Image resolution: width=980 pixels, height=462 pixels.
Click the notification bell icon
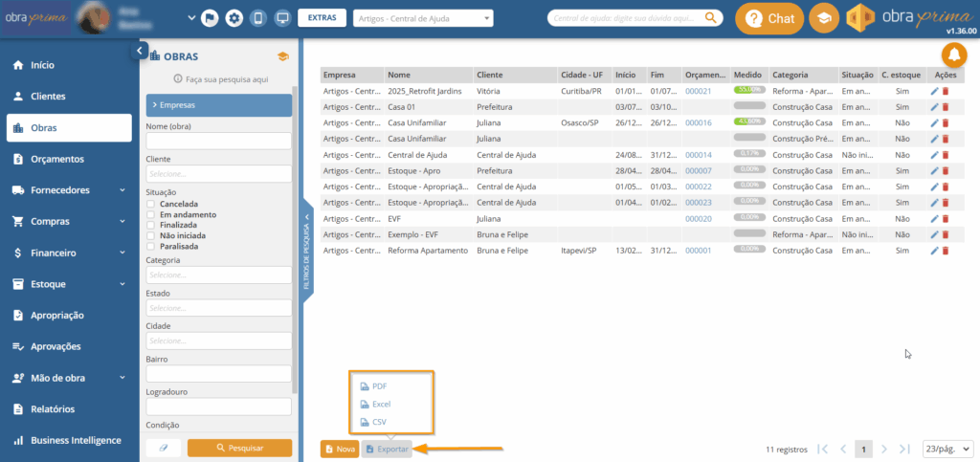(954, 55)
